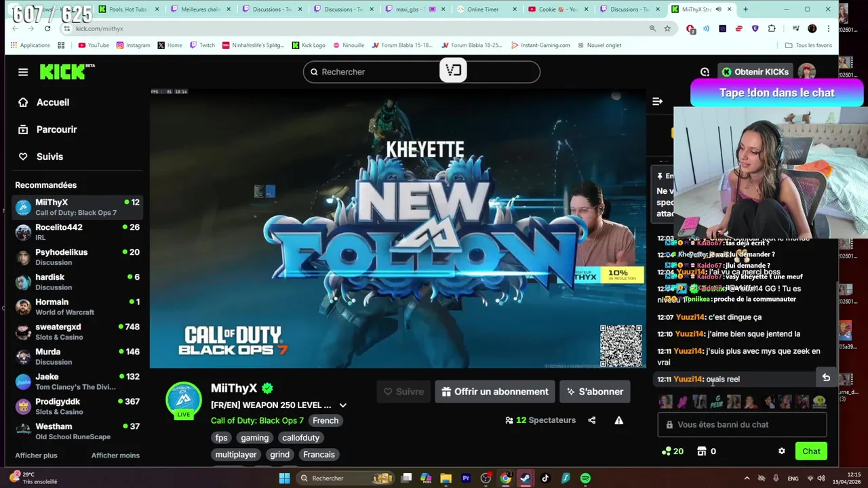The image size is (868, 488).
Task: Click the reply arrow on ouais reel message
Action: (x=826, y=378)
